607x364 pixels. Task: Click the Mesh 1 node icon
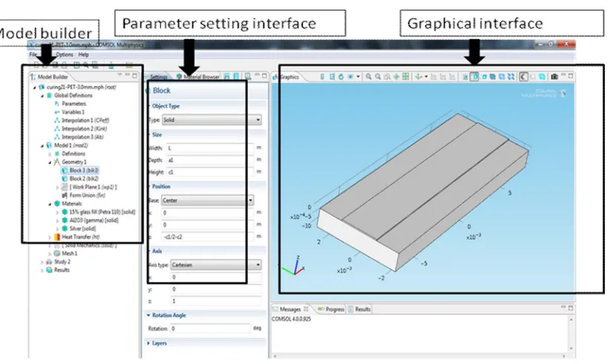(57, 253)
